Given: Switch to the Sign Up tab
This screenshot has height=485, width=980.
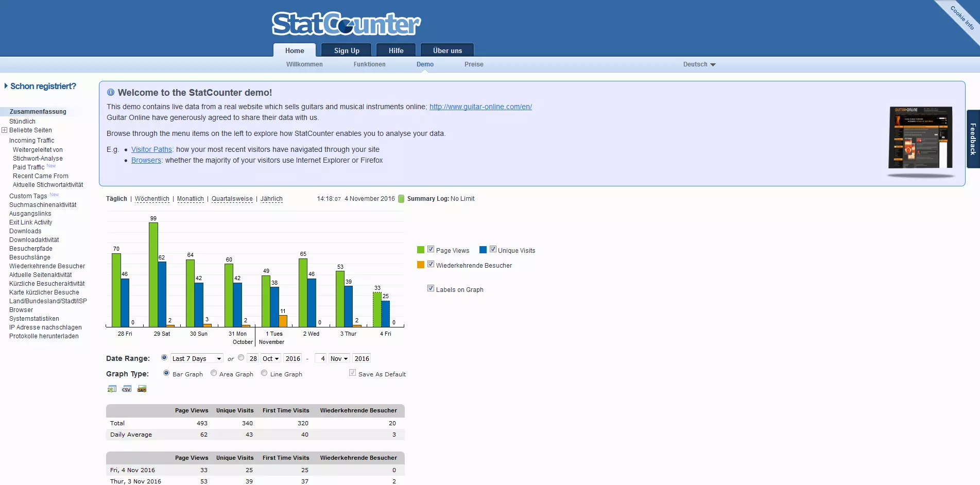Looking at the screenshot, I should click(x=347, y=50).
